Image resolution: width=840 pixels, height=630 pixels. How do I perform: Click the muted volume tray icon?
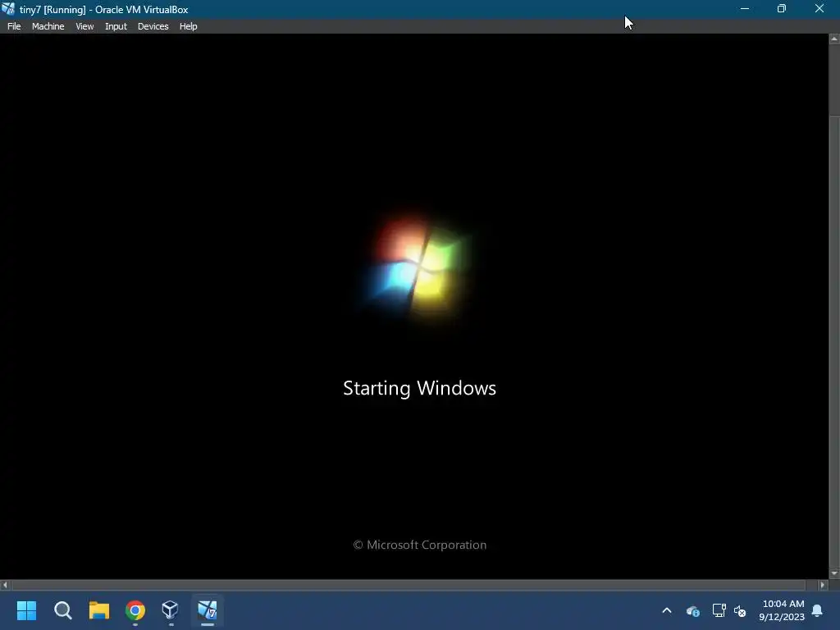pos(740,610)
